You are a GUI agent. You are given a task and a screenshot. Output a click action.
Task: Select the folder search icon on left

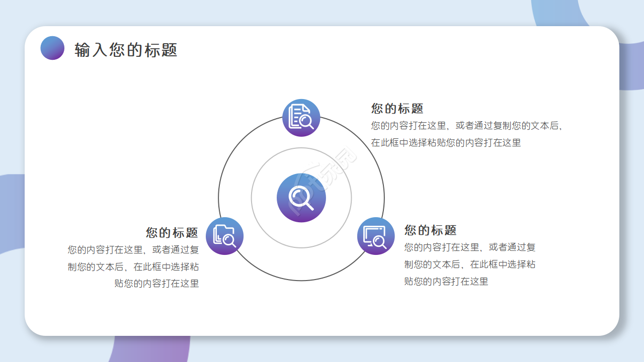pos(224,236)
